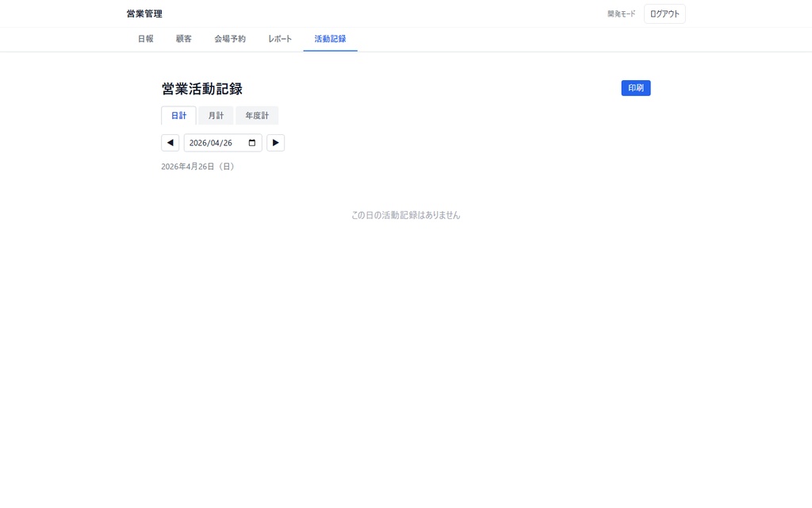Click the 印刷 print button
This screenshot has width=812, height=508.
[635, 88]
